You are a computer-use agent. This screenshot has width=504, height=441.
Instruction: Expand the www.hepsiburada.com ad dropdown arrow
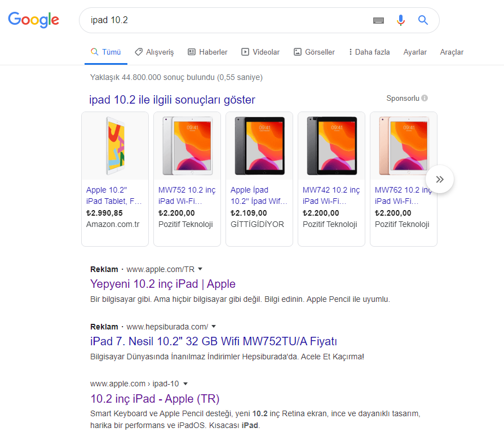click(214, 326)
